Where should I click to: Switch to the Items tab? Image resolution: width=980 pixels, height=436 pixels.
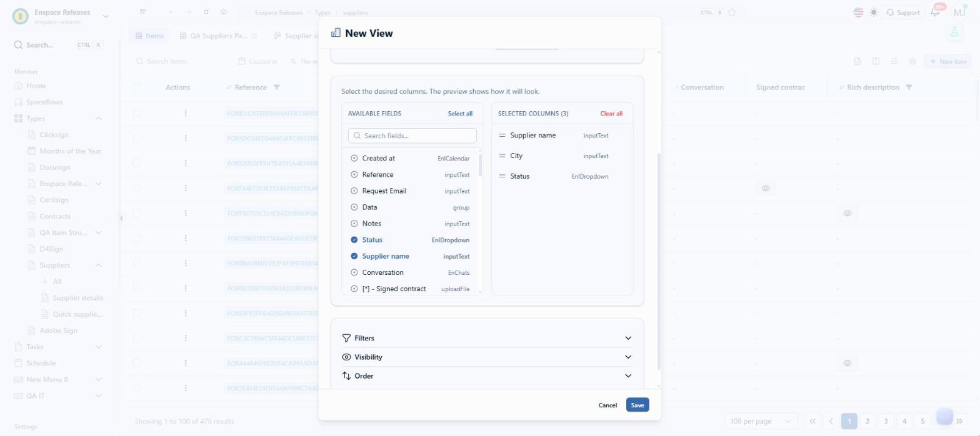coord(149,36)
